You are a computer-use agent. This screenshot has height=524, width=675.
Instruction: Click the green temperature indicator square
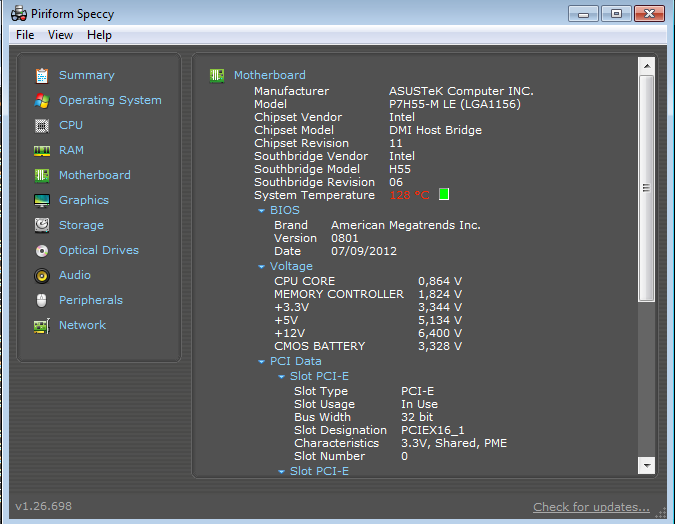[x=444, y=194]
